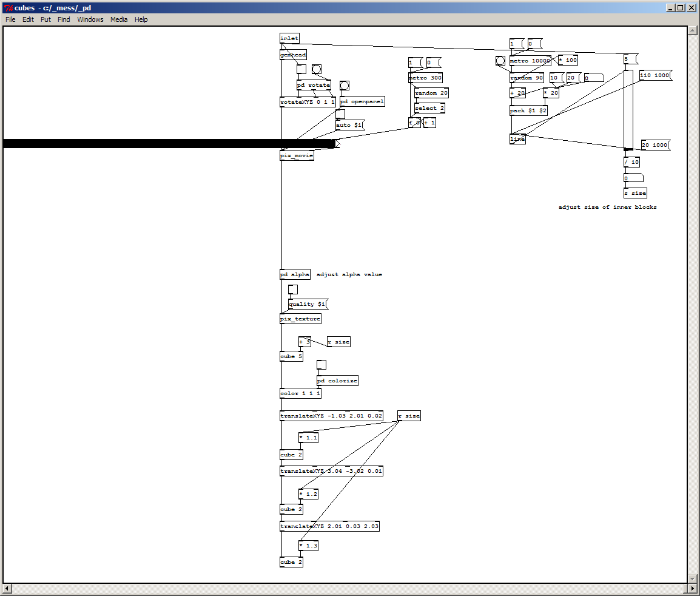Open the Windows menu
700x596 pixels.
tap(90, 19)
